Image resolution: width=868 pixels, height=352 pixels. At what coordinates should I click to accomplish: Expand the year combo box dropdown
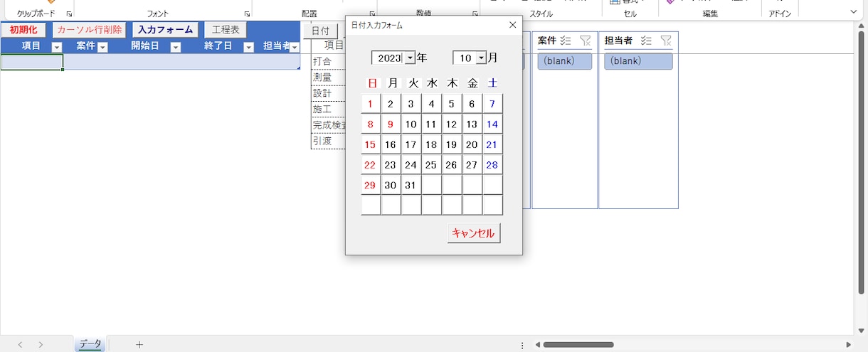coord(410,58)
